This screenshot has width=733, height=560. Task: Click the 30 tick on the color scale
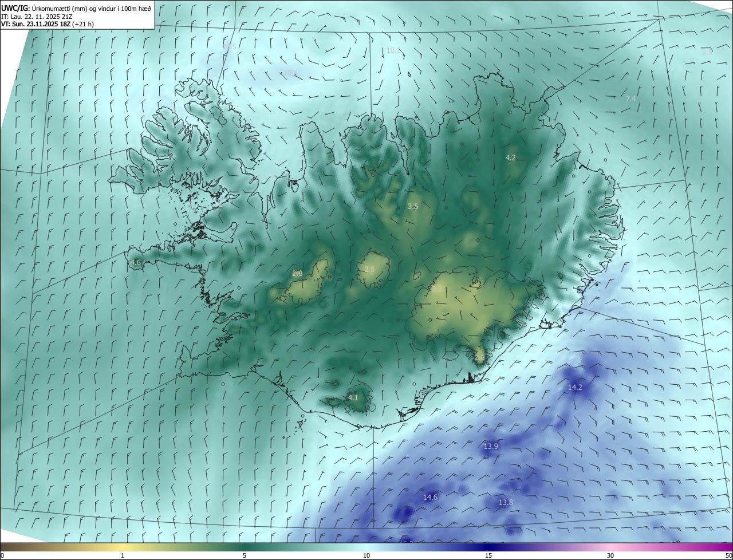click(610, 555)
